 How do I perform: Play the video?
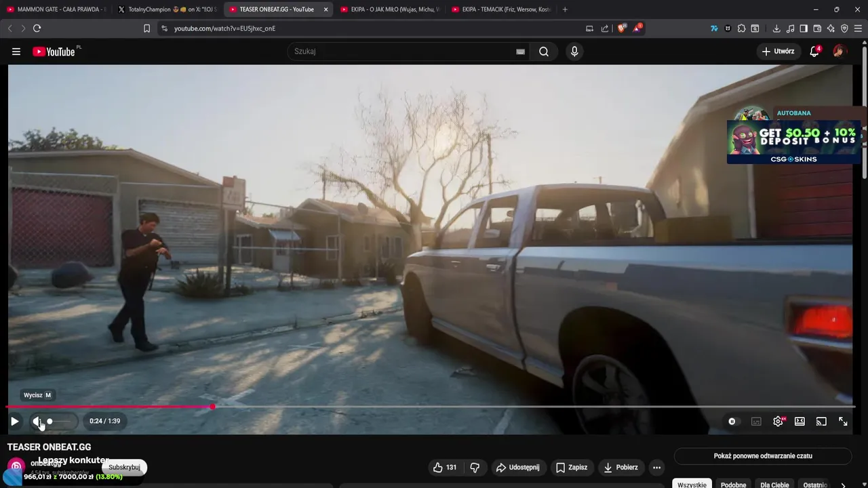[x=14, y=421]
